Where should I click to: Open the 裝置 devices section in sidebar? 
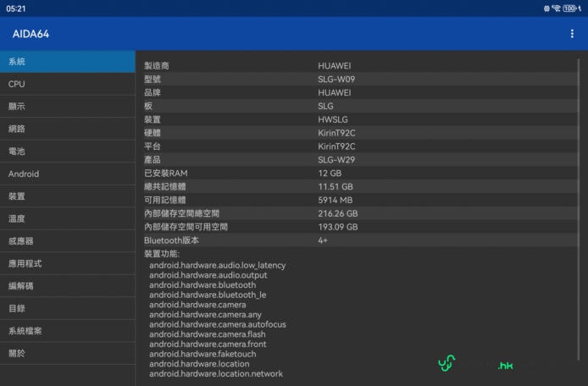[x=68, y=196]
